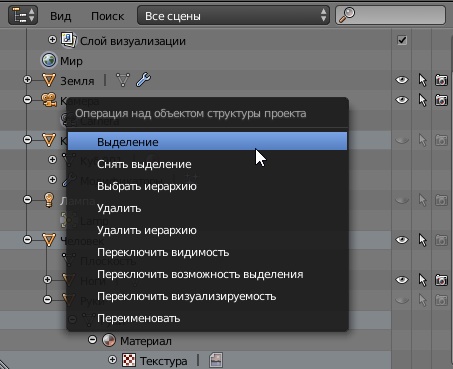Show Лампа with its dimmed eye icon
This screenshot has width=453, height=369.
coord(402,200)
